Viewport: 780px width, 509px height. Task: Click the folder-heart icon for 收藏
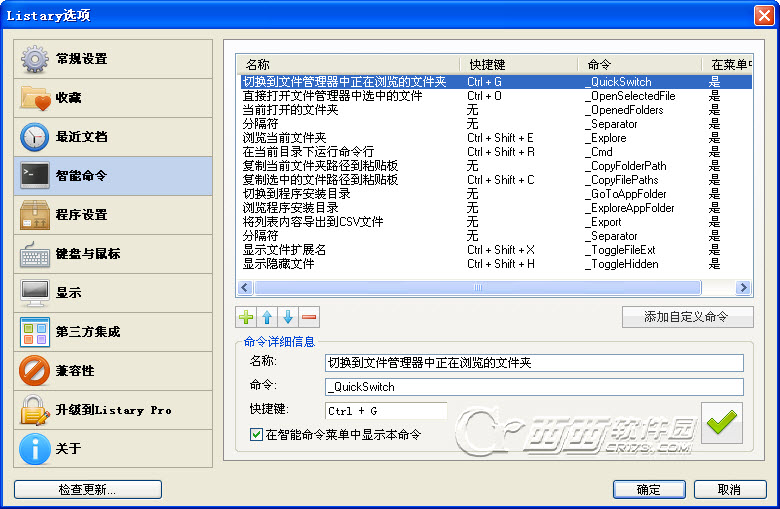coord(35,98)
